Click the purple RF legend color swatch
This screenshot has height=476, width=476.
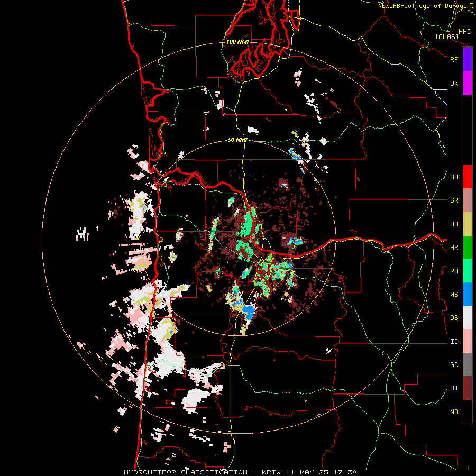click(x=467, y=59)
